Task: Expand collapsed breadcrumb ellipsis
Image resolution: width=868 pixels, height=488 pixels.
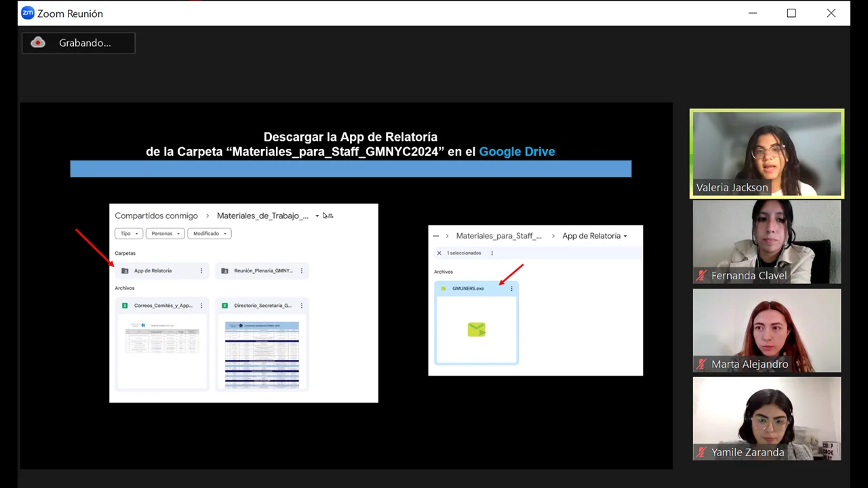Action: (435, 236)
